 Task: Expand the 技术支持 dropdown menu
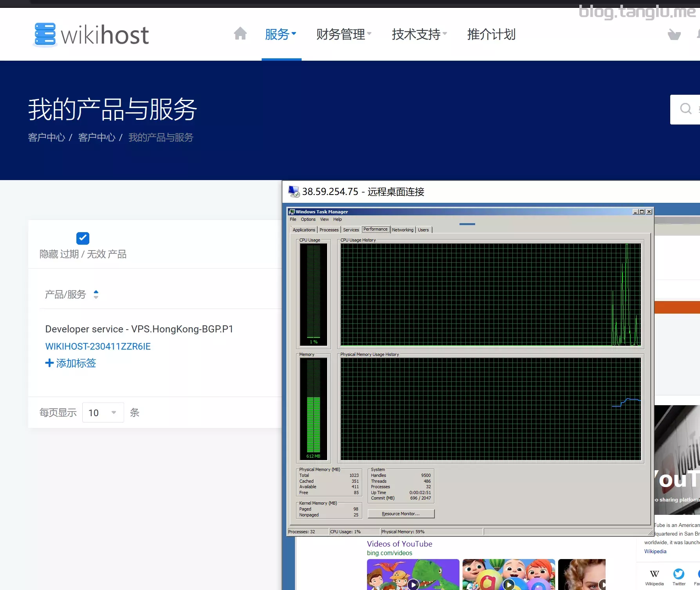(419, 34)
